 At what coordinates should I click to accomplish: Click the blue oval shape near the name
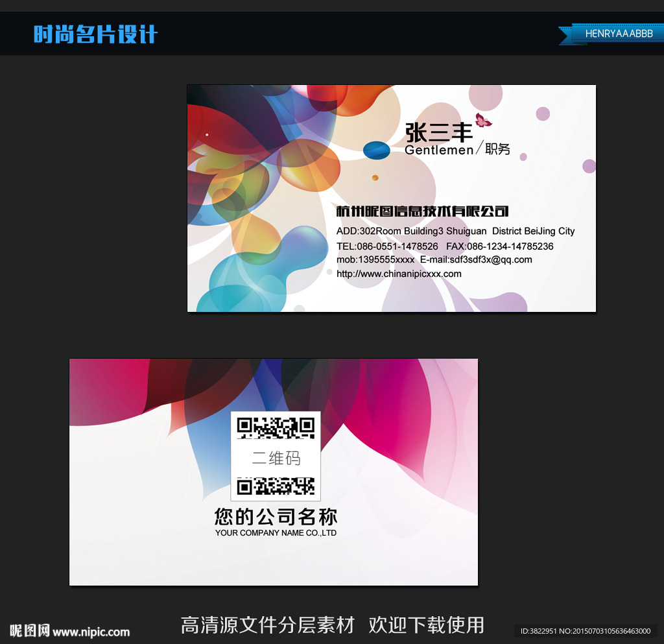pyautogui.click(x=377, y=150)
